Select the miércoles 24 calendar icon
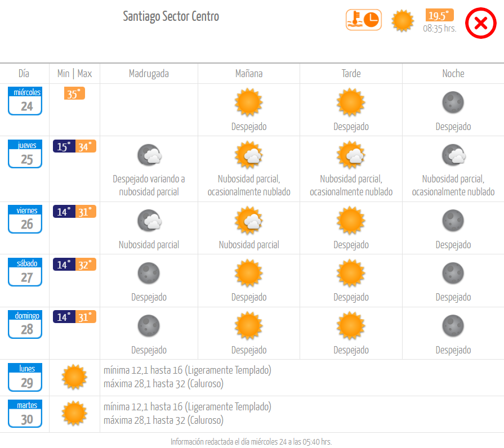Image resolution: width=504 pixels, height=448 pixels. point(25,101)
